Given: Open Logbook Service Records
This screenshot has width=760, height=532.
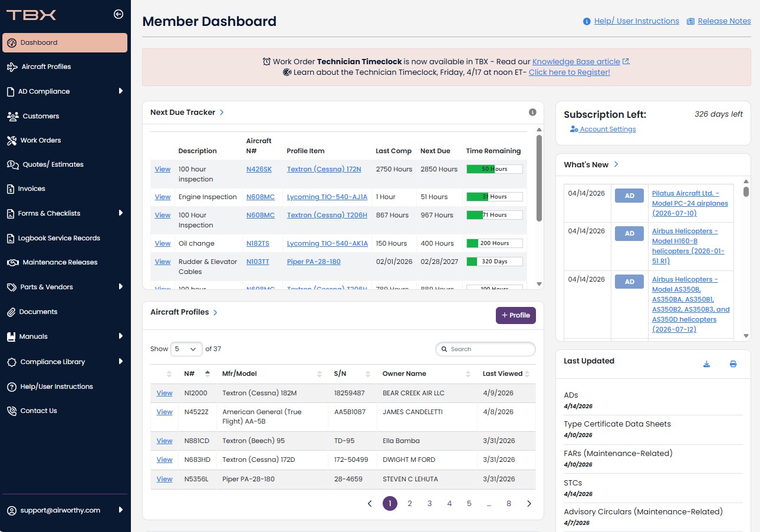Looking at the screenshot, I should click(x=59, y=238).
